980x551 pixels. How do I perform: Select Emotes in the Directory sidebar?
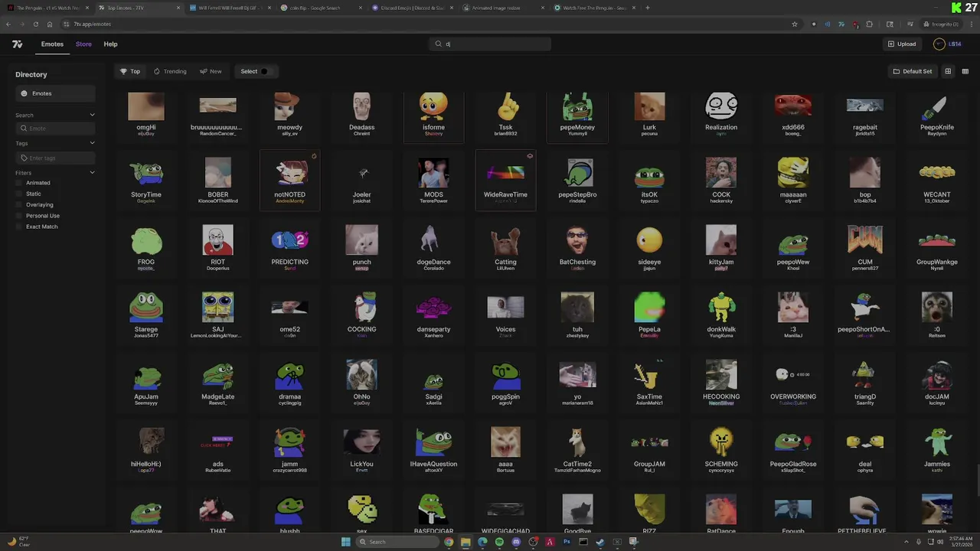pyautogui.click(x=55, y=93)
